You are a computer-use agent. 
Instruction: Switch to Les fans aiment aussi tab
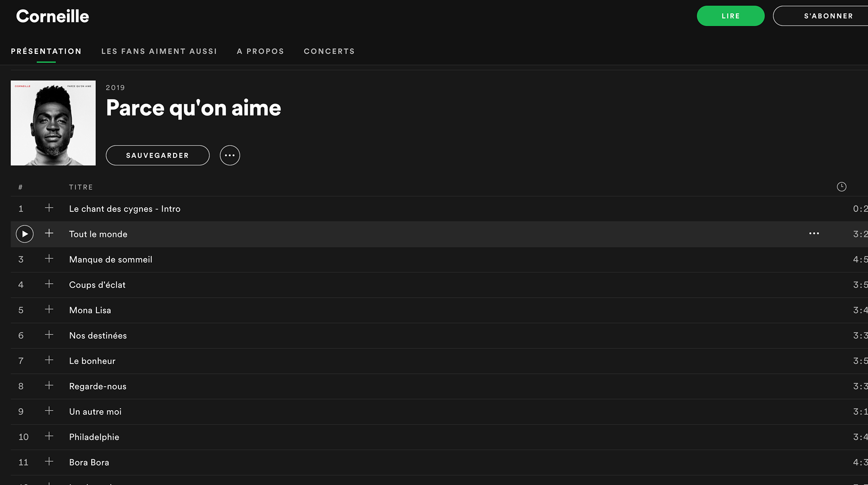click(x=159, y=52)
